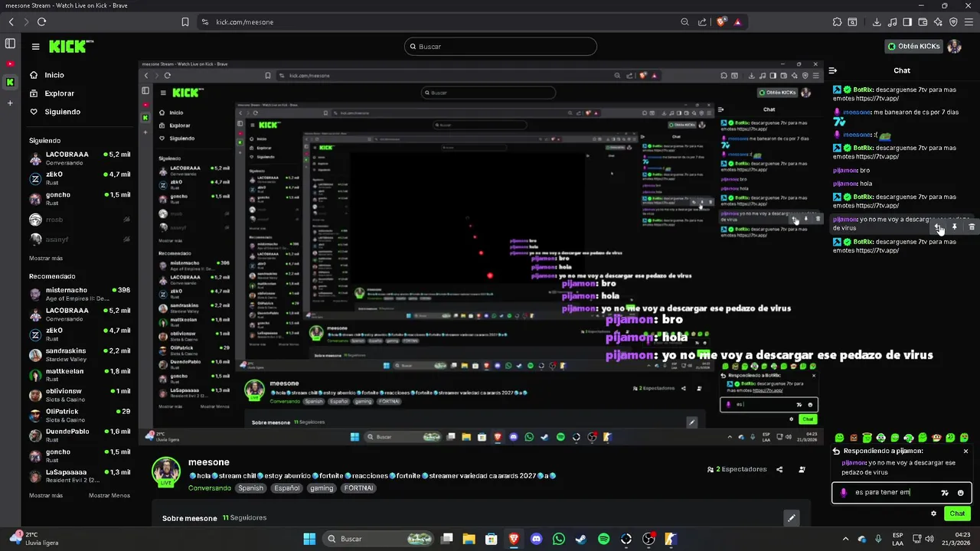Open the Brave main menu
Image resolution: width=980 pixels, height=551 pixels.
coord(969,22)
